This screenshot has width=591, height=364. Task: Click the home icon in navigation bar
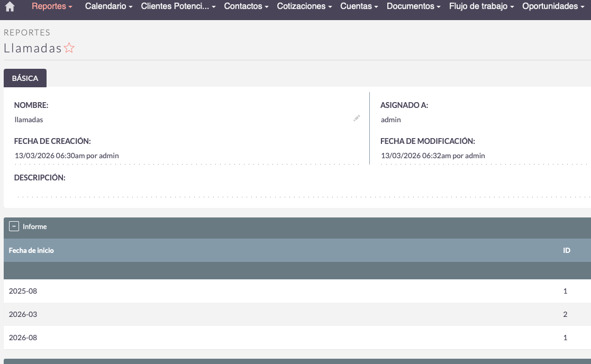point(10,7)
